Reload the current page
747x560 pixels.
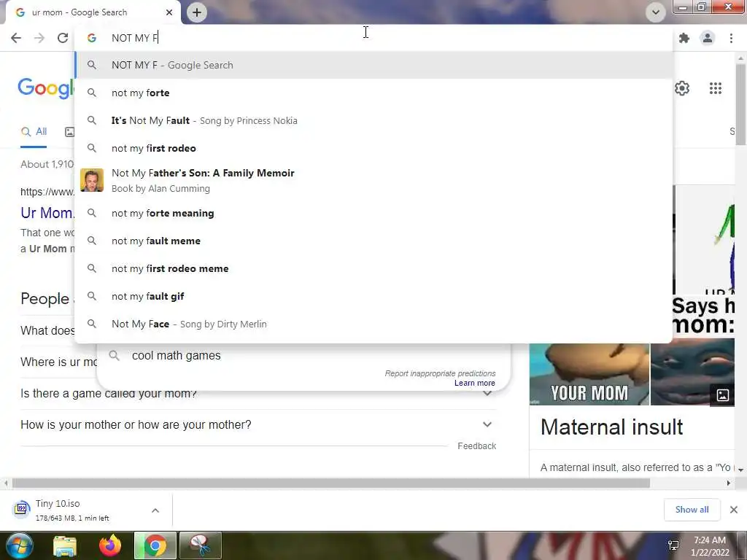[x=63, y=38]
